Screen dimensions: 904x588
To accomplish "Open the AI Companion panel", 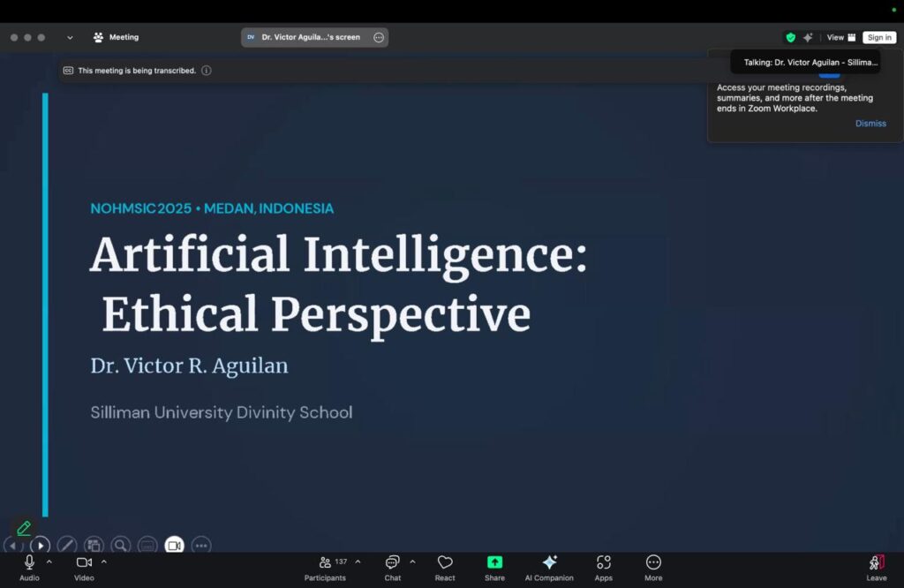I will pos(549,566).
